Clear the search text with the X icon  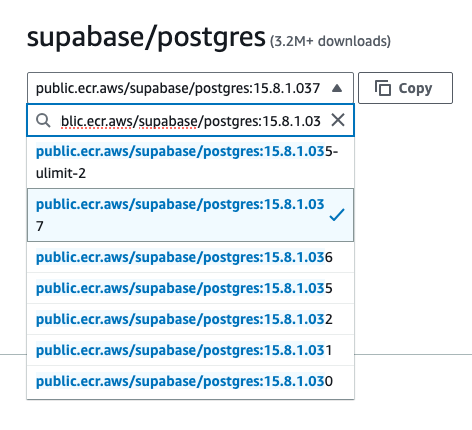tap(338, 120)
